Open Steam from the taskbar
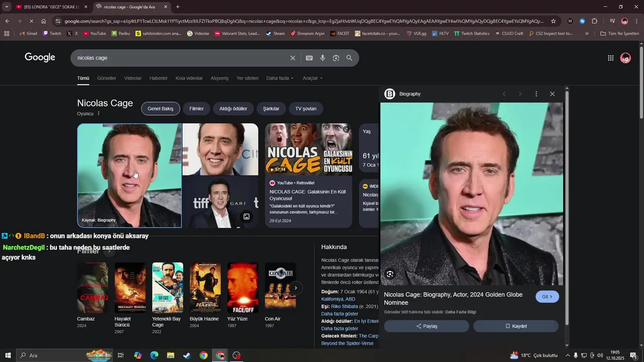 click(187, 355)
